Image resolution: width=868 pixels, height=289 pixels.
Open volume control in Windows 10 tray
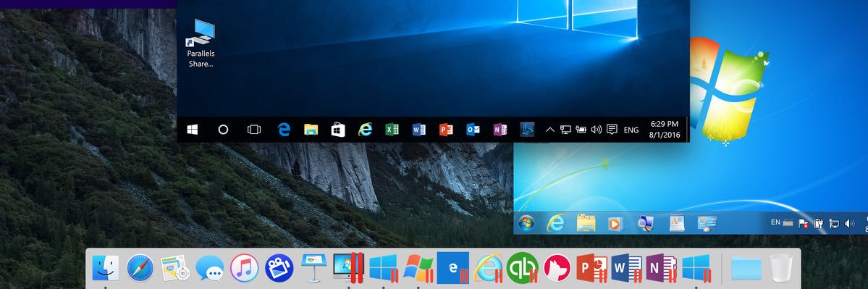point(597,130)
